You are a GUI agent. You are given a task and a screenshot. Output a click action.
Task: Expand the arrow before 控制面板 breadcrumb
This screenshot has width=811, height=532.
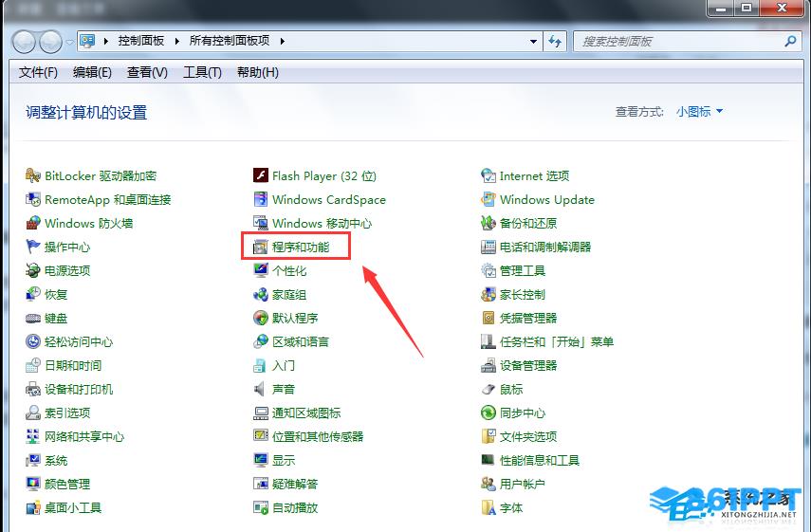point(105,41)
